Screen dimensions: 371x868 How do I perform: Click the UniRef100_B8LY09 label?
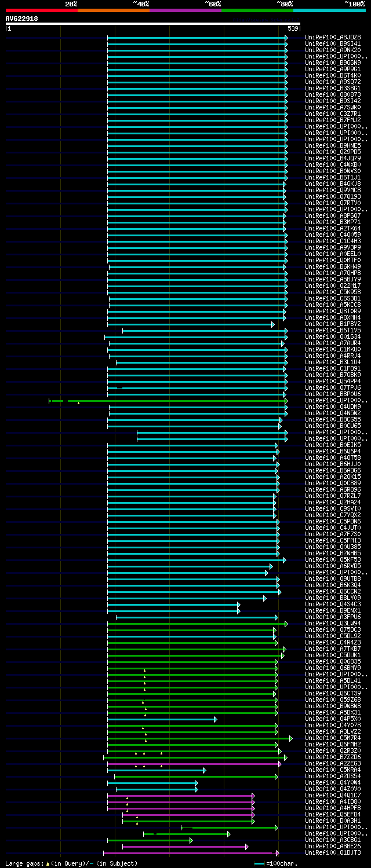[334, 598]
